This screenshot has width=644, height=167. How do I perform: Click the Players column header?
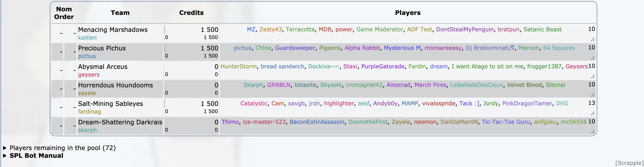point(408,13)
